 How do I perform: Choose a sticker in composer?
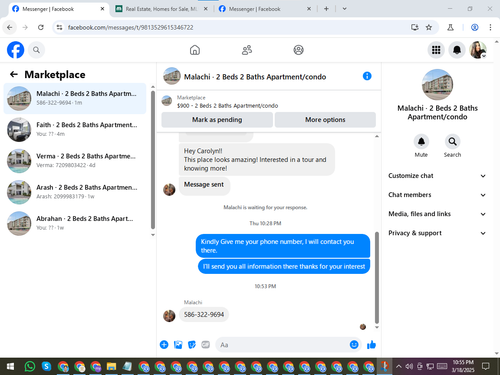click(x=192, y=345)
